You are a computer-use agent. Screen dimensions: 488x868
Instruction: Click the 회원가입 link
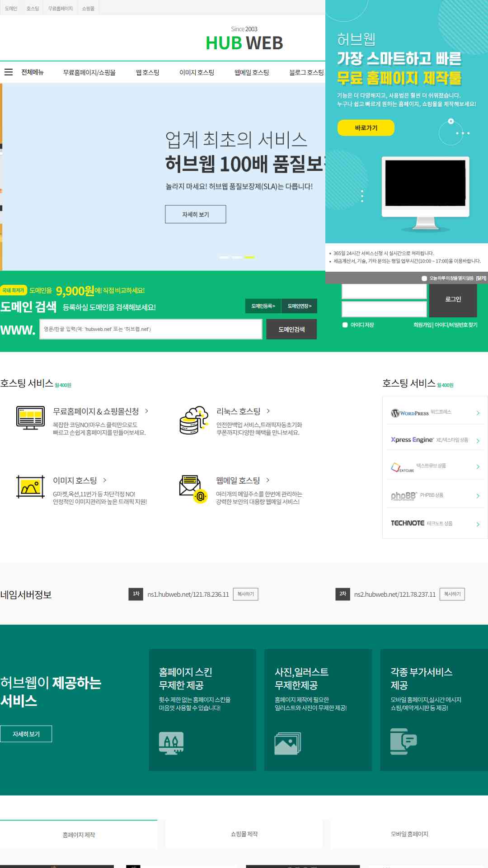tap(422, 325)
